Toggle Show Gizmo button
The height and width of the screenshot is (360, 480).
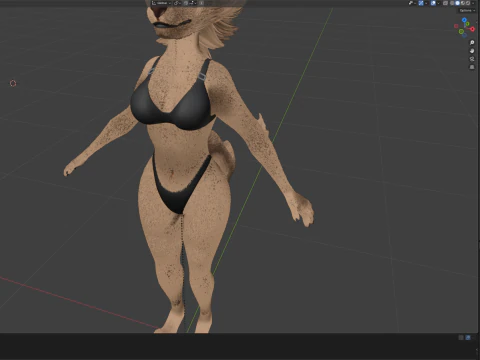[421, 3]
